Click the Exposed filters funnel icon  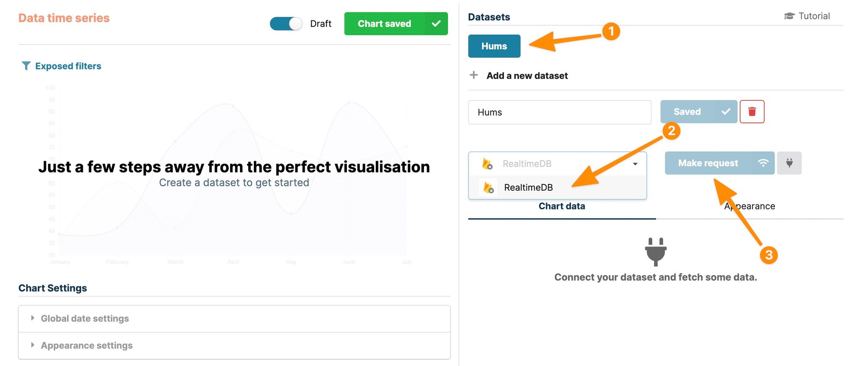26,66
